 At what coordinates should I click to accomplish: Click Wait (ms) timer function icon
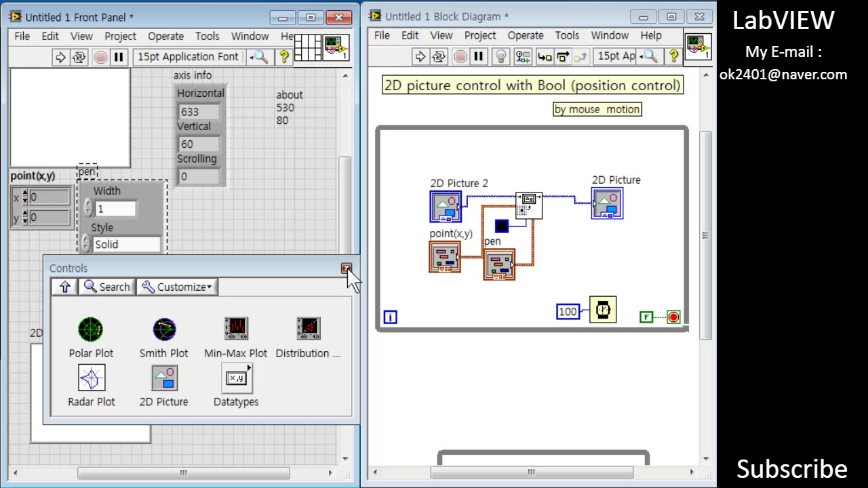point(603,310)
